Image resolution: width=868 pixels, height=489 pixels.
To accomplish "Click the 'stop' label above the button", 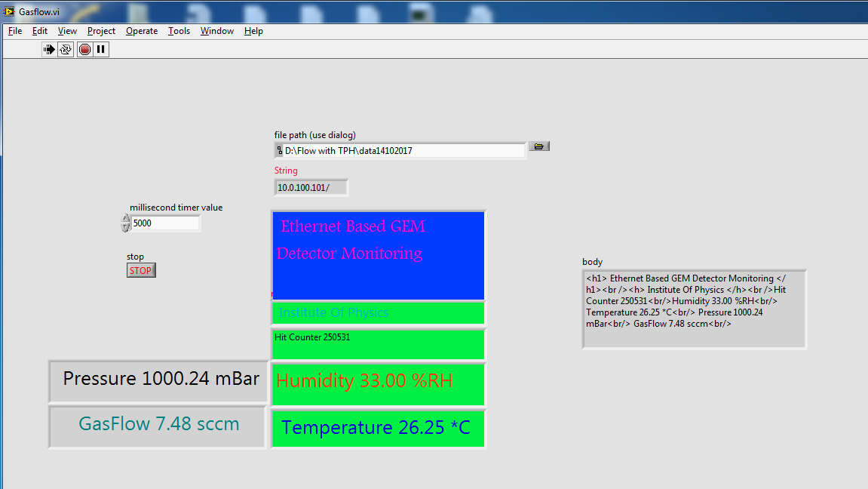I will 135,257.
